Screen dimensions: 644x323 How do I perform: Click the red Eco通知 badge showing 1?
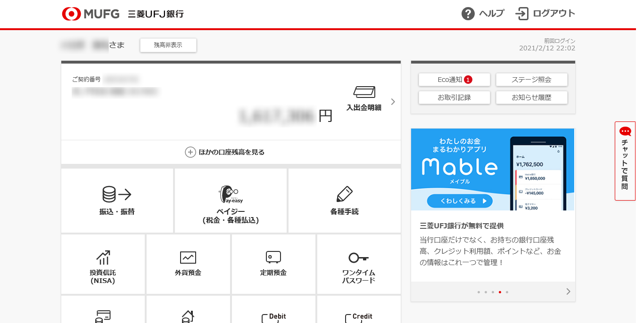pyautogui.click(x=468, y=80)
